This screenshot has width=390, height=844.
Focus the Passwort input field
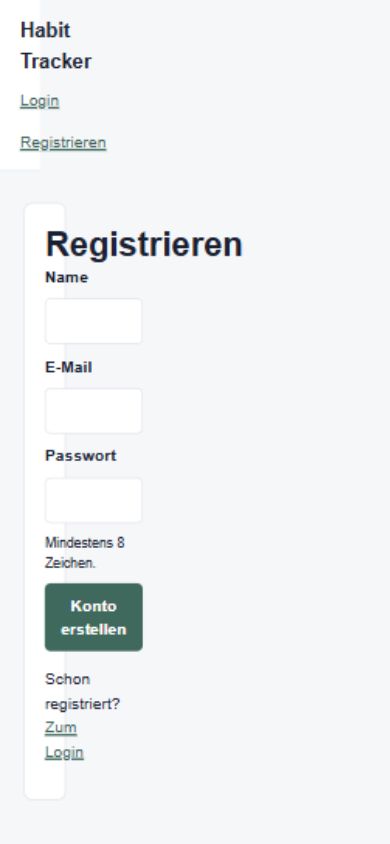click(94, 500)
